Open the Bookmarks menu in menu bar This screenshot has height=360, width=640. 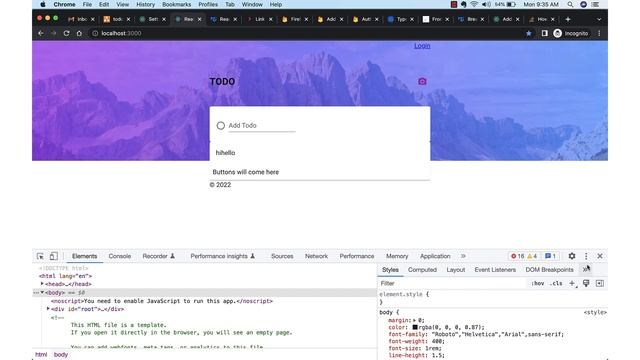click(x=176, y=4)
